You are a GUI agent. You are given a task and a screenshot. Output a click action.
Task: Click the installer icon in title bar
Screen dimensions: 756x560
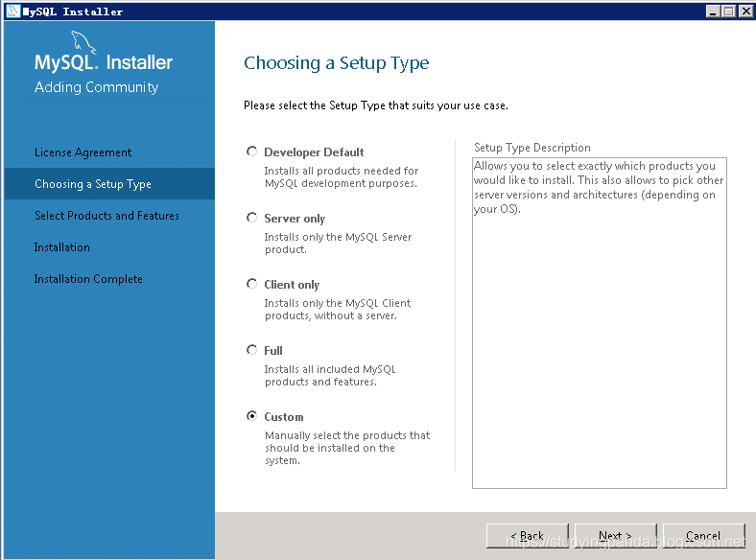13,11
